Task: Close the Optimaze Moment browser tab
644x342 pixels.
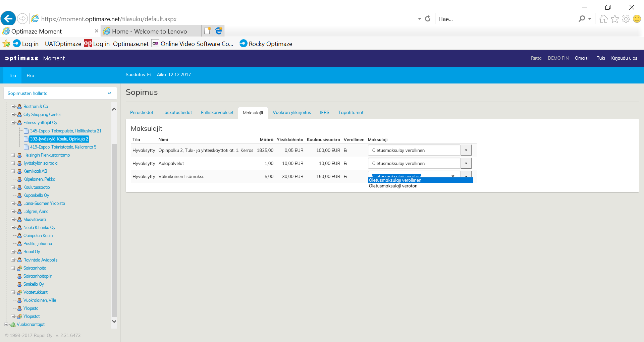Action: click(97, 31)
